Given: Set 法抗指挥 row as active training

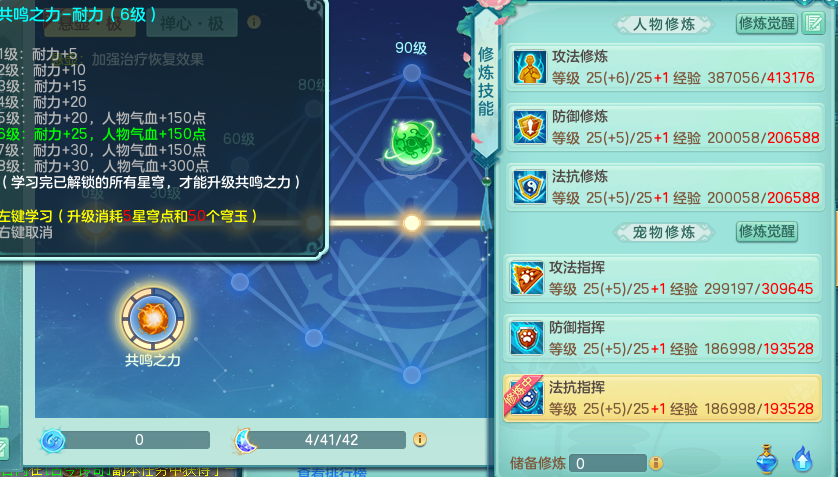Looking at the screenshot, I should coord(662,398).
